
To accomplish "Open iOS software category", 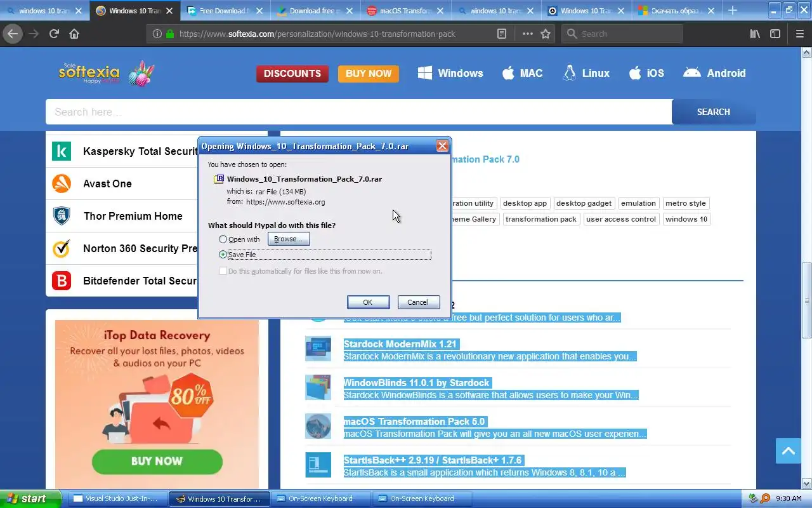I will (x=646, y=73).
